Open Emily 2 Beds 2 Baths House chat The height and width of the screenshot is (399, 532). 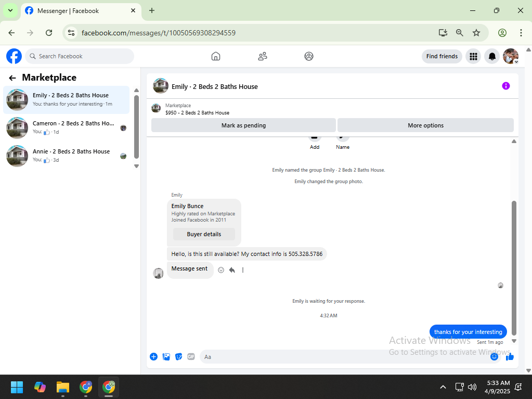(x=66, y=100)
